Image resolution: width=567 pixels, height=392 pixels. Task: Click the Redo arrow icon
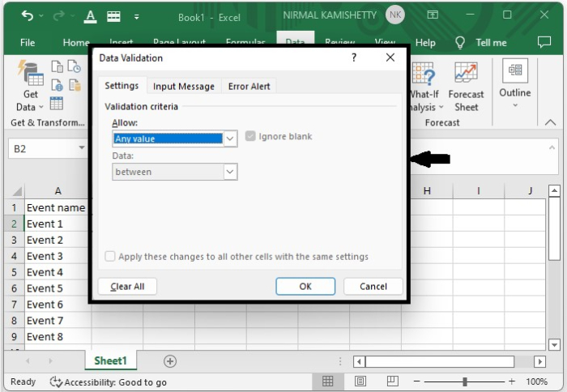[58, 16]
